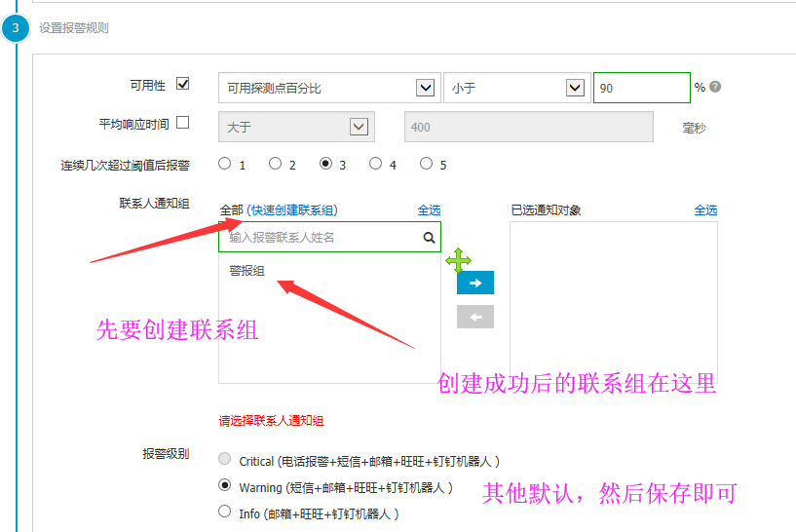Choose the Info alarm level radio
Image resolution: width=796 pixels, height=532 pixels.
(x=224, y=512)
